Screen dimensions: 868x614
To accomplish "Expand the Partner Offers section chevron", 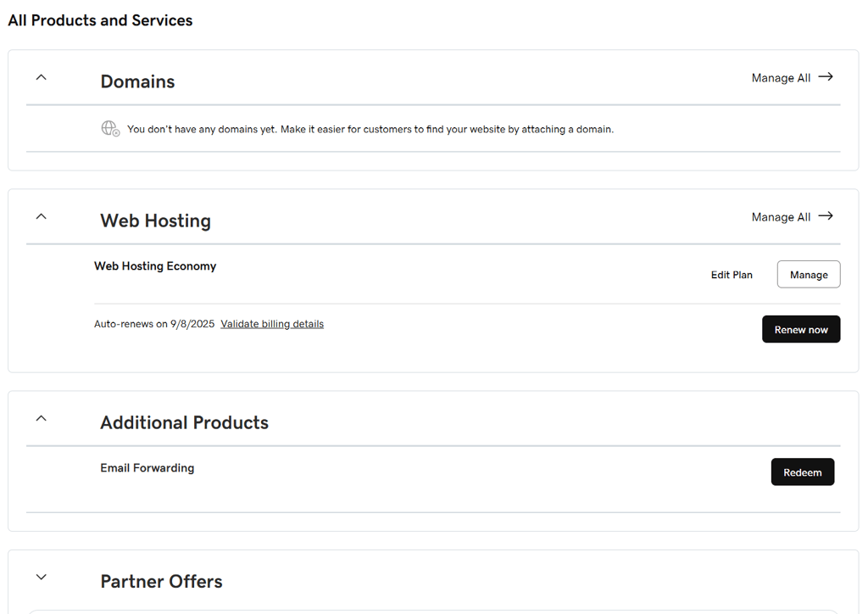I will (x=41, y=577).
